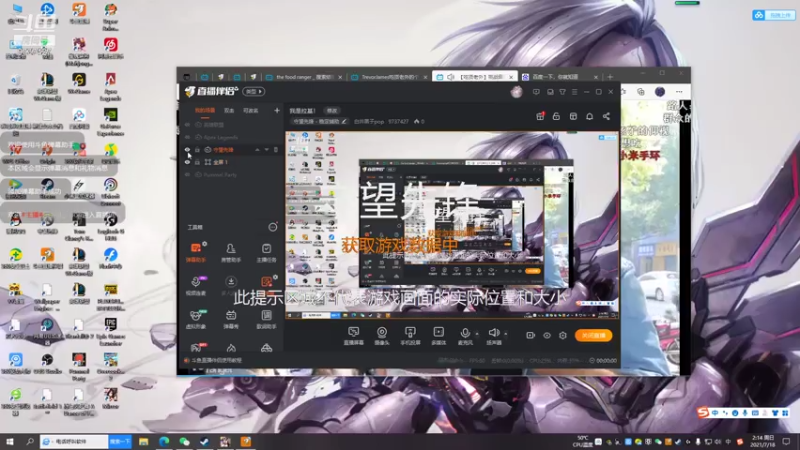The image size is (800, 450).
Task: Move 守望先锋 source down with arrow
Action: pos(266,149)
